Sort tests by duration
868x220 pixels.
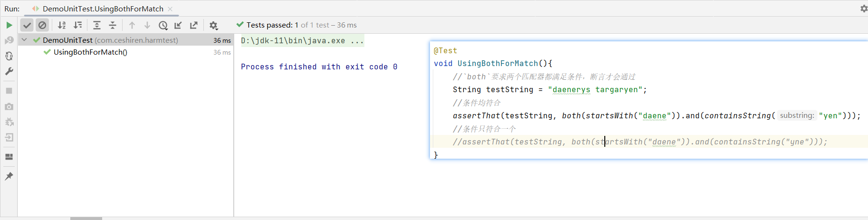[78, 25]
